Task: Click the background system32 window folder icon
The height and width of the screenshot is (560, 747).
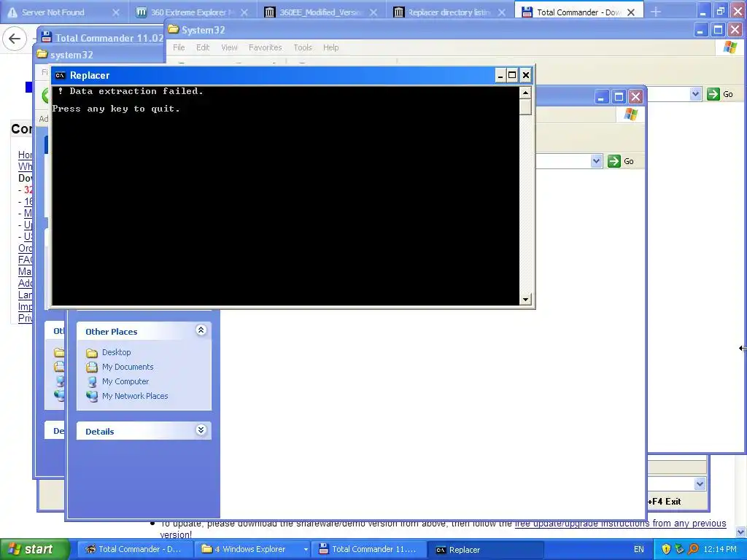Action: point(42,54)
